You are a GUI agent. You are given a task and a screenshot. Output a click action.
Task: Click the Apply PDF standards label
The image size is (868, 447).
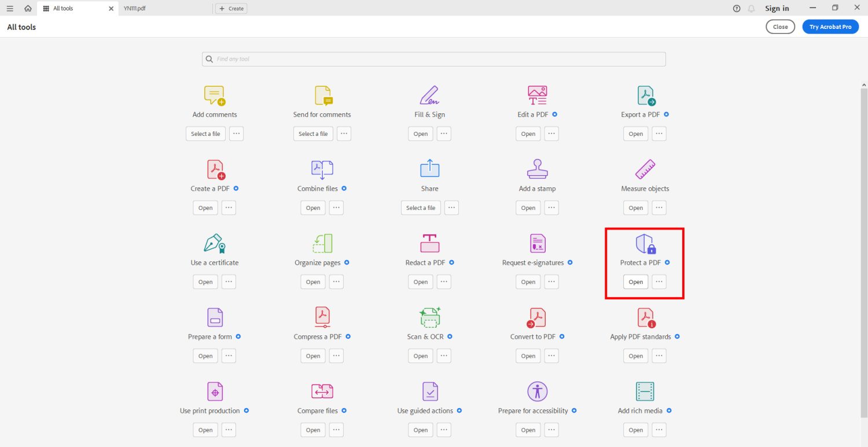tap(641, 337)
